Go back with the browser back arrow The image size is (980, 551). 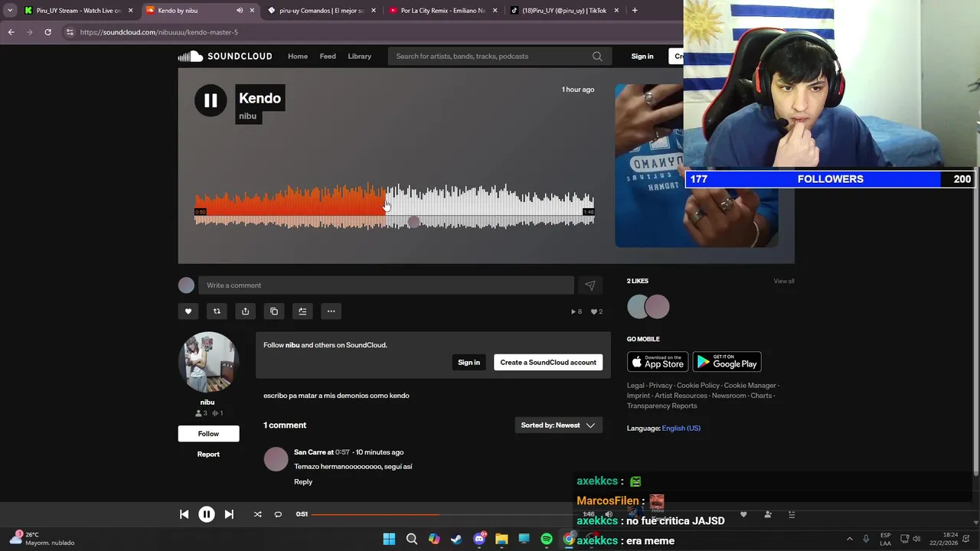point(11,32)
